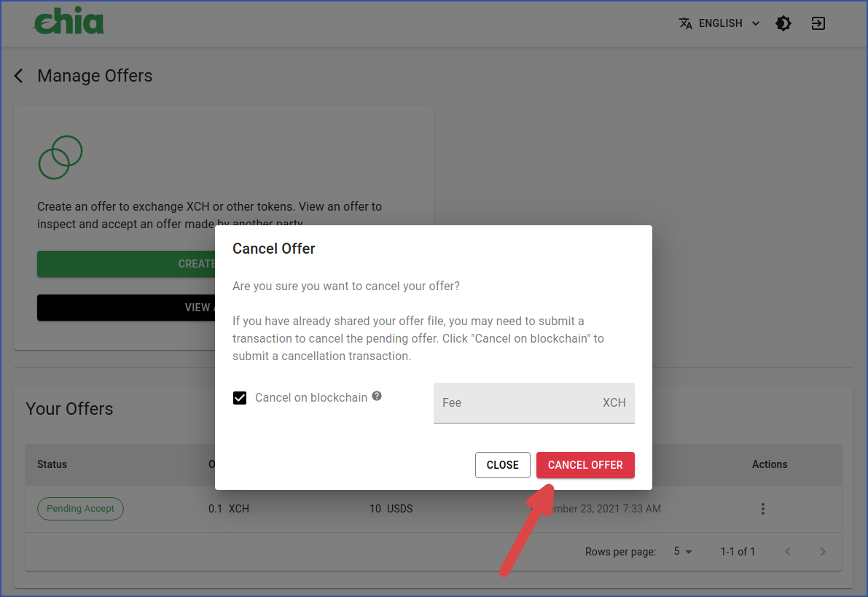The height and width of the screenshot is (597, 868).
Task: Click the 'Are you sure' confirmation text
Action: pyautogui.click(x=346, y=286)
